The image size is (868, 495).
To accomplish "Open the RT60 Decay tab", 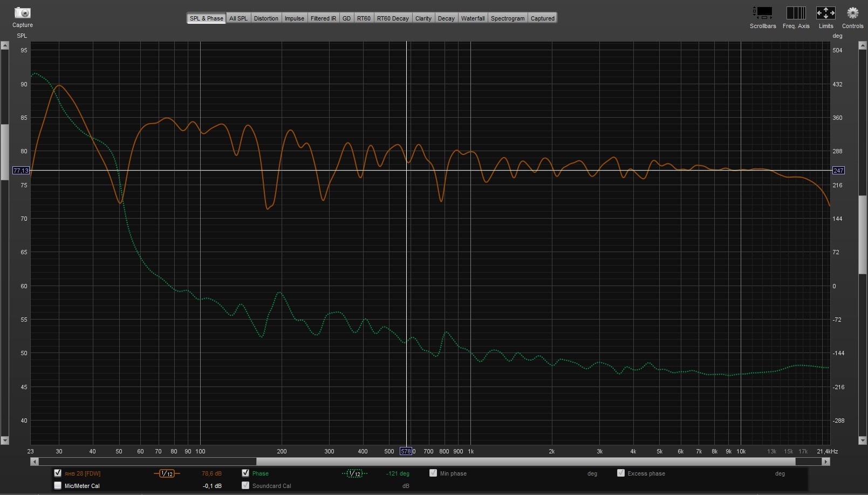I will pos(393,18).
